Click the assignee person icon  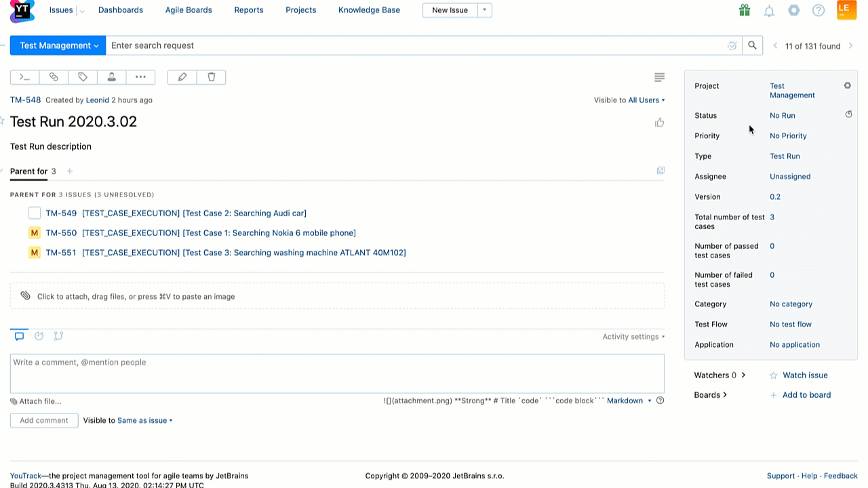tap(111, 77)
